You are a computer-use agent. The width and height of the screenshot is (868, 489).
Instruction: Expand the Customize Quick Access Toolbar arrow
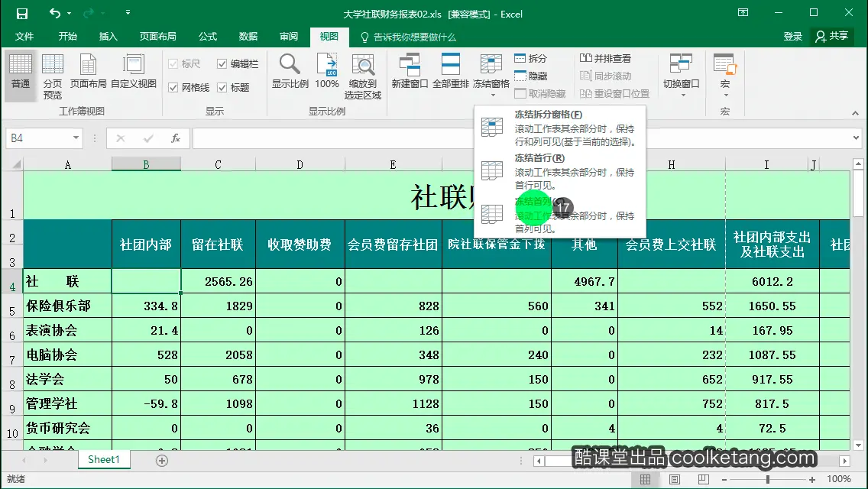(x=128, y=13)
